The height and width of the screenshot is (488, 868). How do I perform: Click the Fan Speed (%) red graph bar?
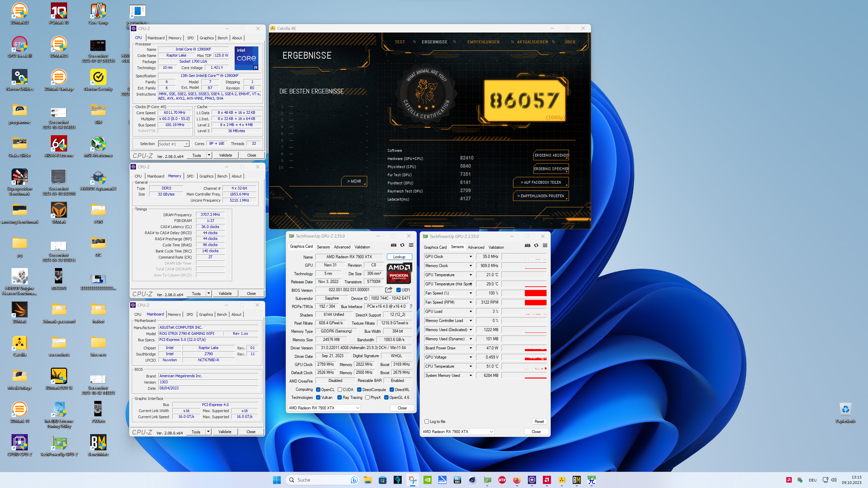[x=535, y=293]
